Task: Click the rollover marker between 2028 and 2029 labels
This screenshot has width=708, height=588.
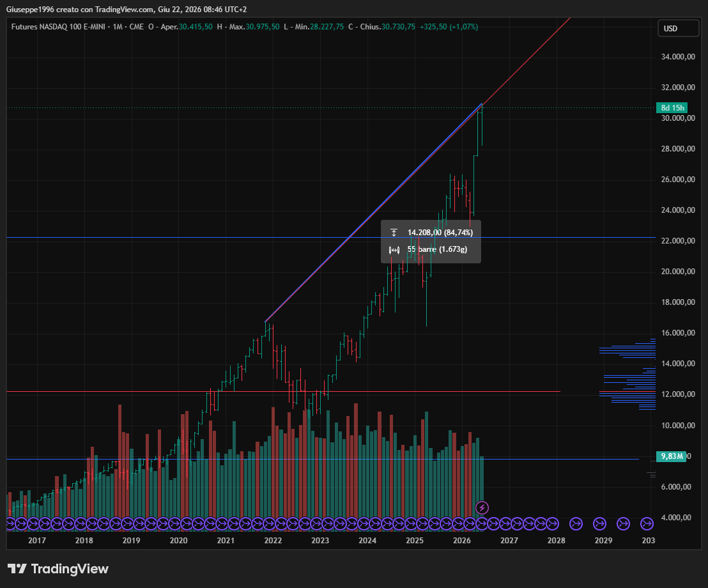Action: pos(576,524)
